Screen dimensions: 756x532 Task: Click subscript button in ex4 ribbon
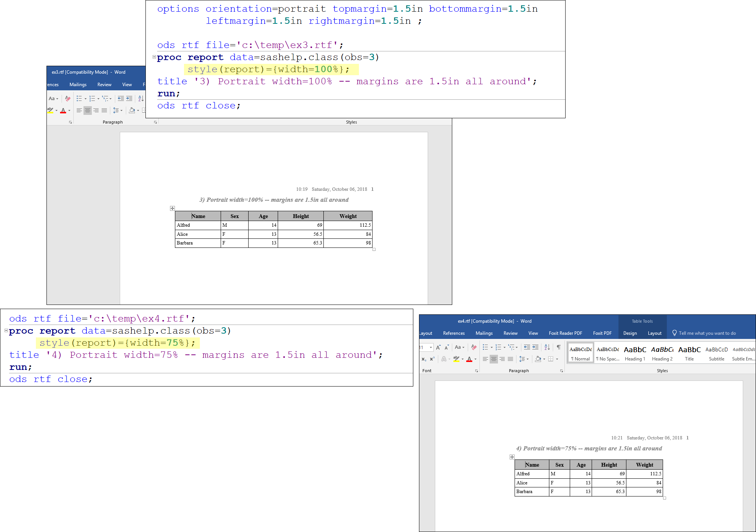(x=424, y=359)
